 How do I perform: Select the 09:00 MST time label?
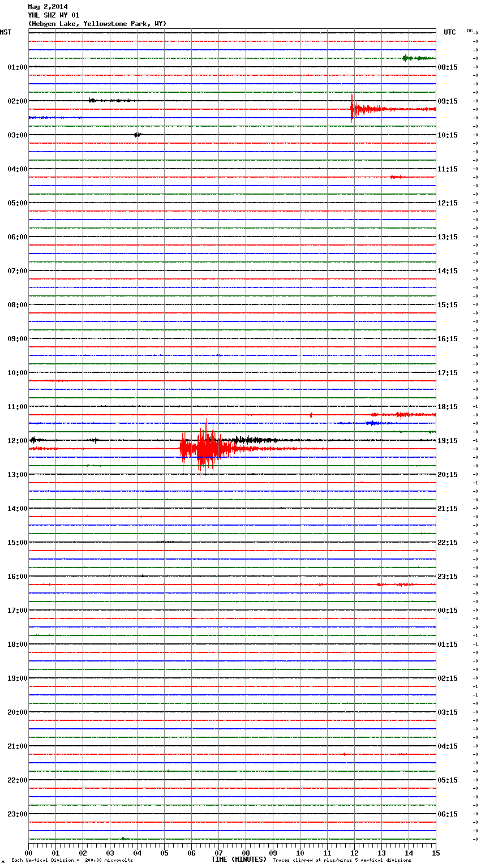pos(18,339)
